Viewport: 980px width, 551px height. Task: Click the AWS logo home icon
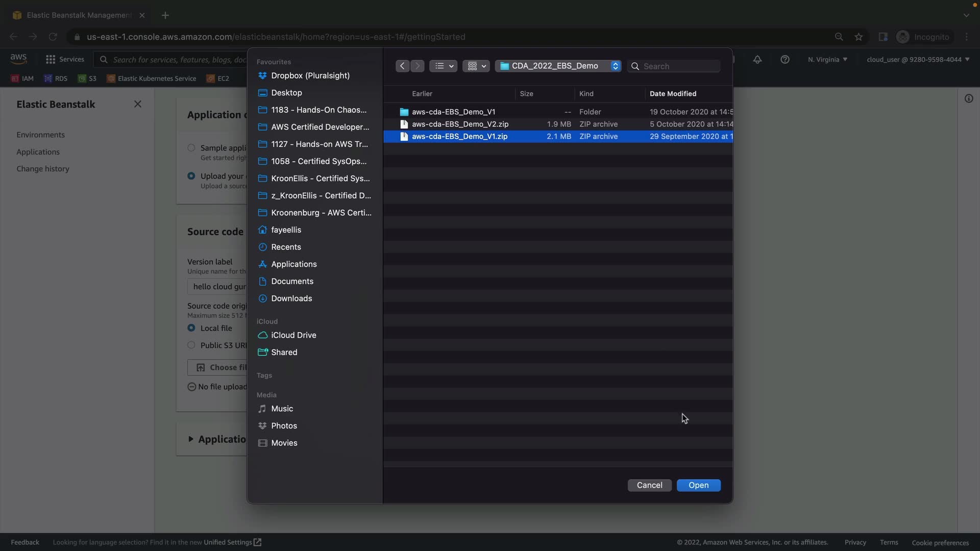[18, 59]
